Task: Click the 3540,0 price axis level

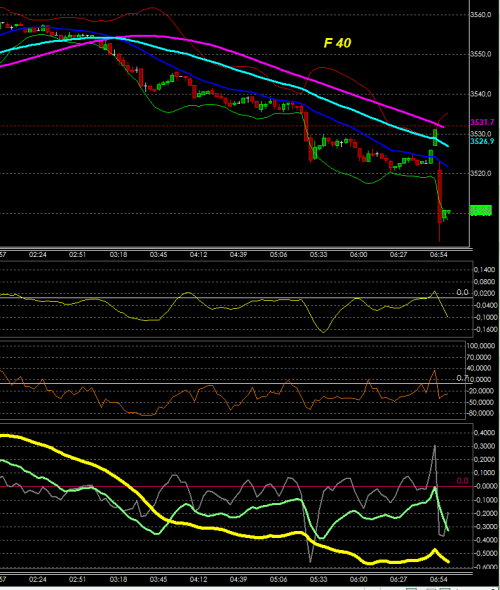Action: point(481,94)
